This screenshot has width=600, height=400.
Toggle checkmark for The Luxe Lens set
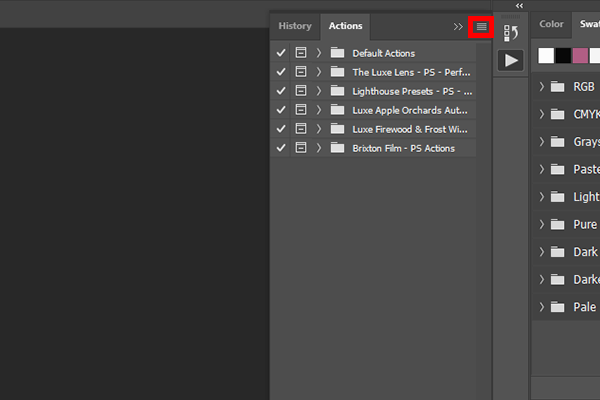tap(281, 72)
